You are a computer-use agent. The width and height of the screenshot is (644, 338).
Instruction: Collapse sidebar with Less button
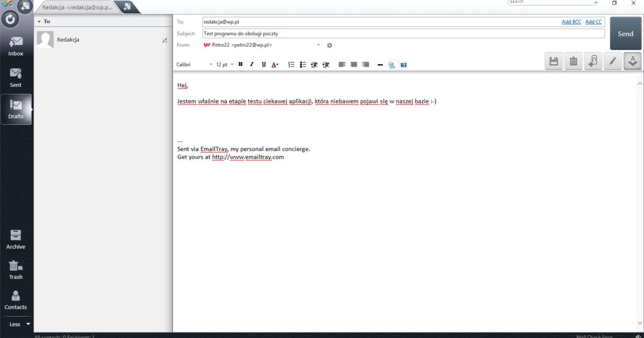click(20, 324)
